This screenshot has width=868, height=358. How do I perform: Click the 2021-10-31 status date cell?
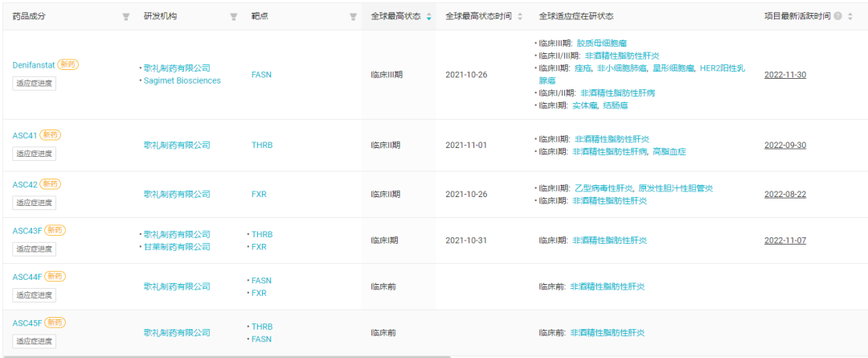pyautogui.click(x=466, y=241)
